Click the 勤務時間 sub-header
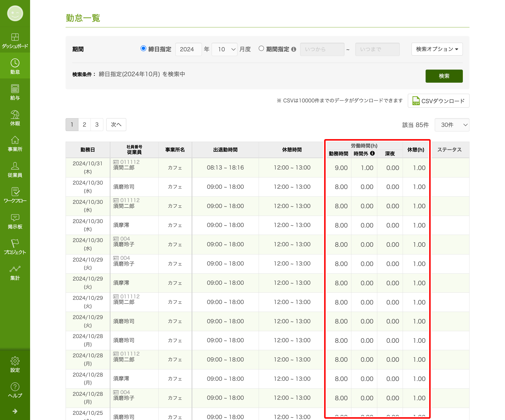The height and width of the screenshot is (420, 505). pos(339,153)
